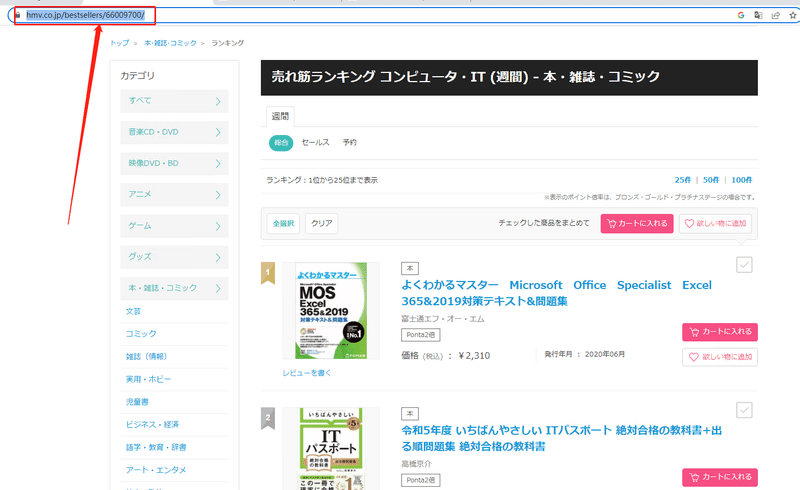Open 令和5年度 いちばんやさしい ITパスポート title link
This screenshot has height=490, width=800.
click(561, 438)
